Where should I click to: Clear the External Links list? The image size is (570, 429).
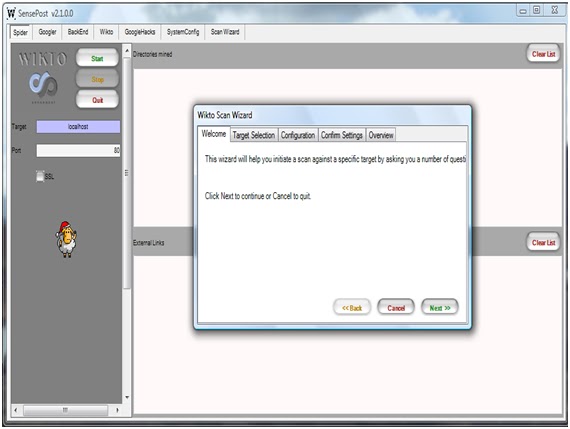coord(543,242)
